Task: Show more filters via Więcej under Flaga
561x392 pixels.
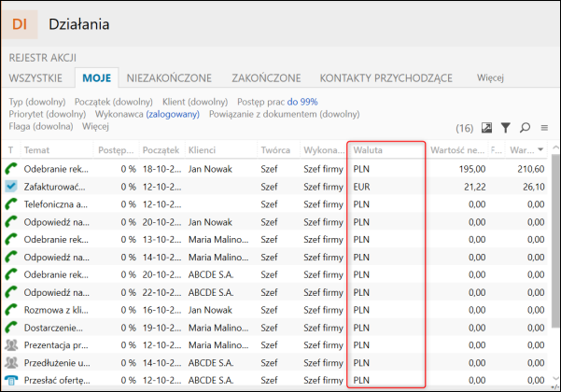Action: click(95, 126)
